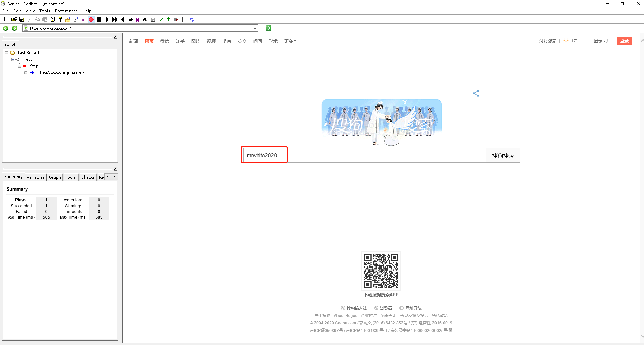Click the 搜狗搜索 search button
Image resolution: width=644 pixels, height=345 pixels.
503,155
